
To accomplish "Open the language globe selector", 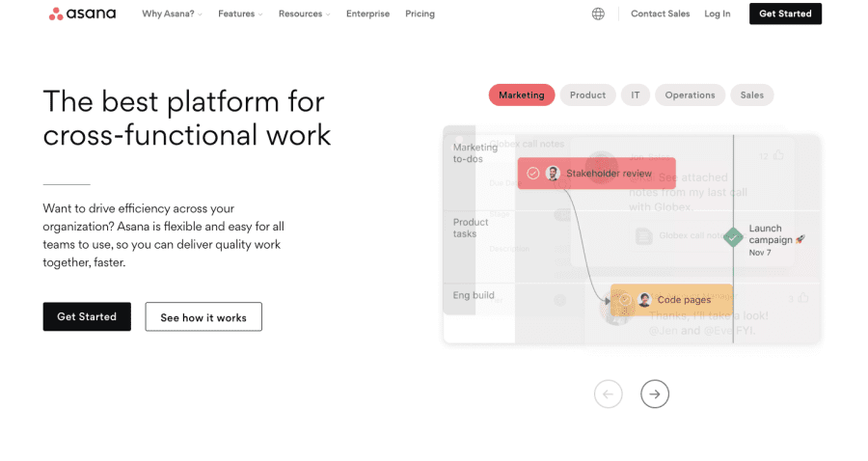I will coord(598,14).
